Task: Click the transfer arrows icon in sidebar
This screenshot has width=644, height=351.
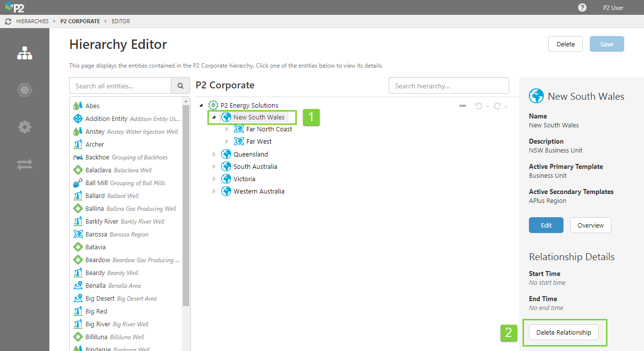Action: tap(25, 164)
